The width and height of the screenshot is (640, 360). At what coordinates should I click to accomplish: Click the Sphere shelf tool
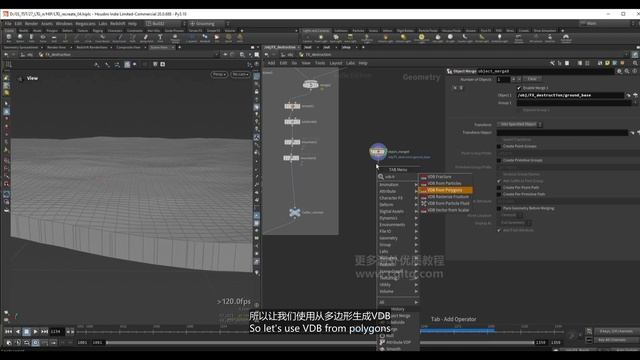pos(20,38)
